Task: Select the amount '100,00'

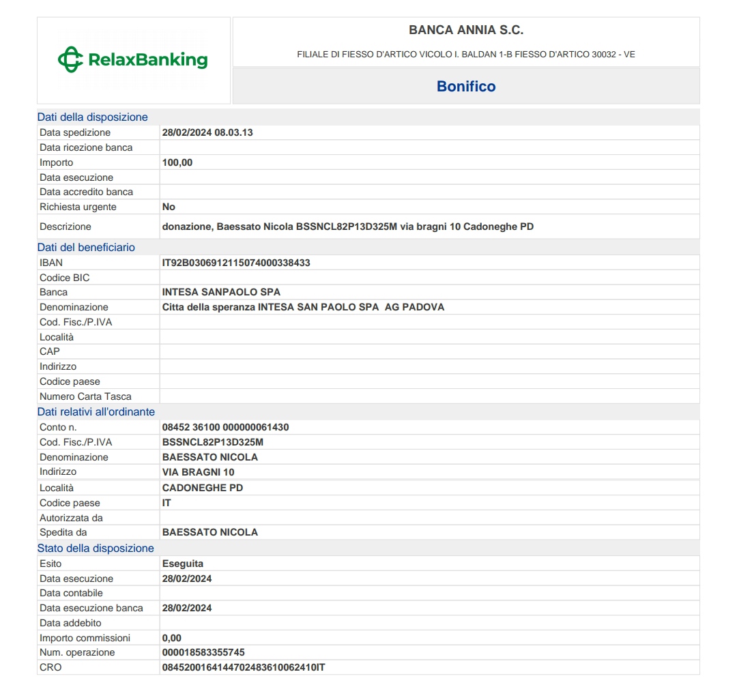Action: (x=177, y=162)
